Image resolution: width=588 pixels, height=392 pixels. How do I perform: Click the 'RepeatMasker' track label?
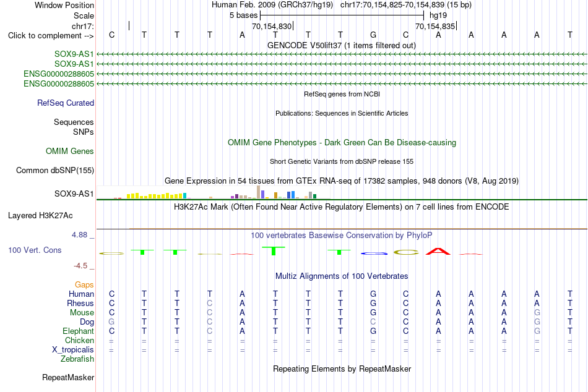coord(68,377)
